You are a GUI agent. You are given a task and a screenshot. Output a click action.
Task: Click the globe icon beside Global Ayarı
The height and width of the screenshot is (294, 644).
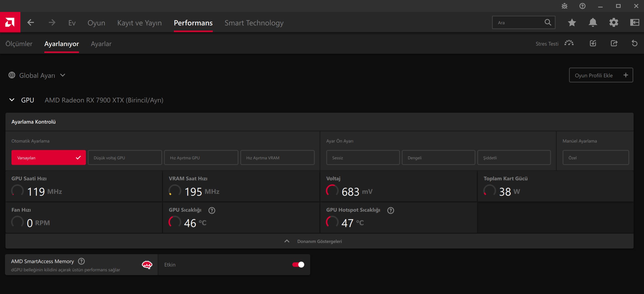[12, 75]
